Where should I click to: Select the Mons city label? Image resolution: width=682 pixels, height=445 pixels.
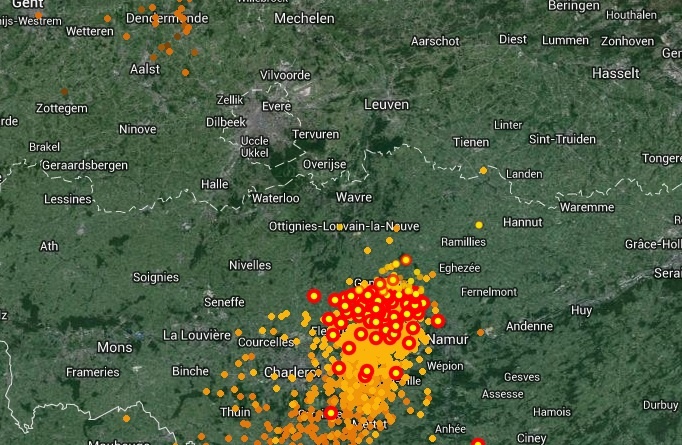tap(114, 347)
